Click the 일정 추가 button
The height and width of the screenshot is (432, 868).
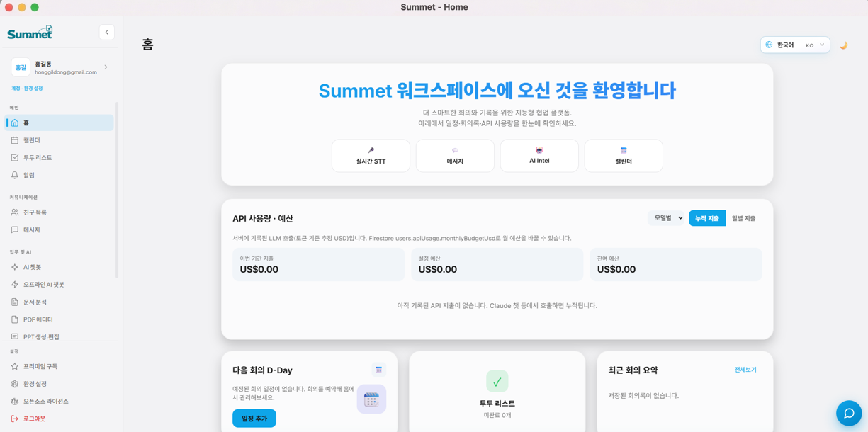pos(254,418)
